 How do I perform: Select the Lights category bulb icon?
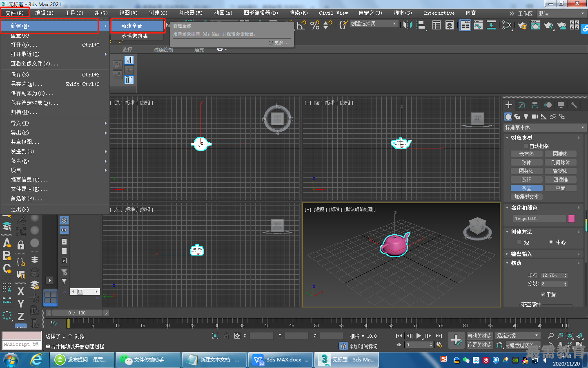[x=526, y=117]
